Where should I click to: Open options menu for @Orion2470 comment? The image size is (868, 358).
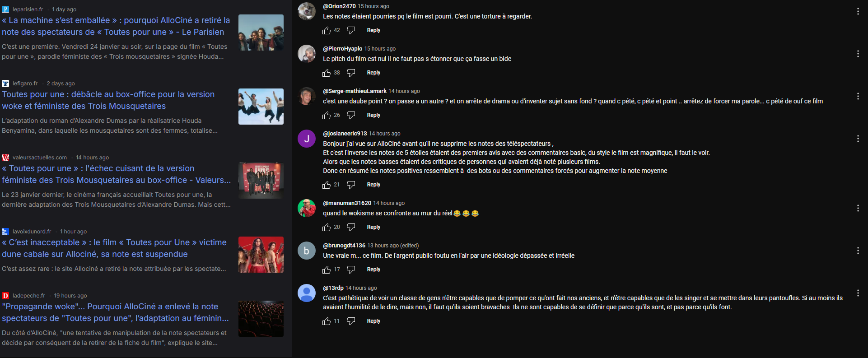click(858, 11)
